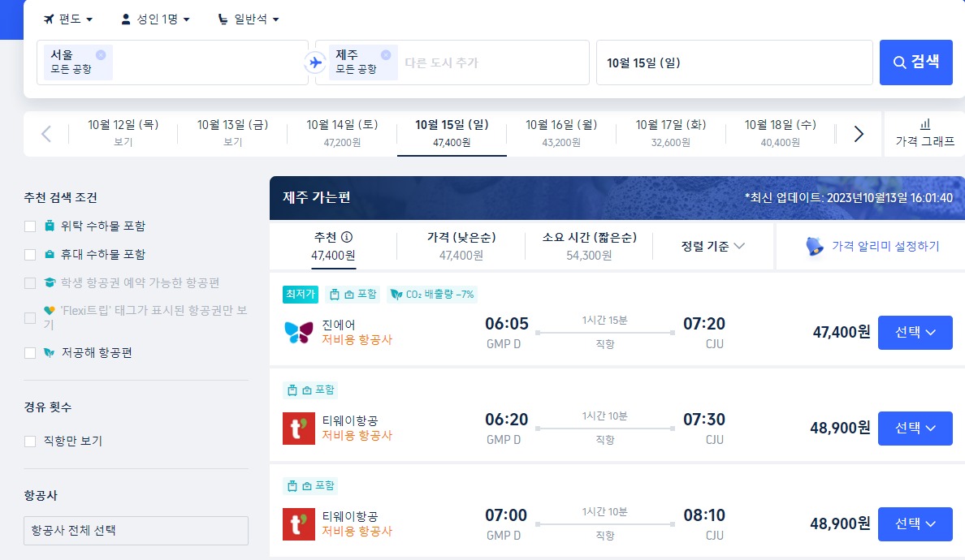Open the 성인 1명 passenger dropdown
The width and height of the screenshot is (965, 560).
pyautogui.click(x=155, y=19)
